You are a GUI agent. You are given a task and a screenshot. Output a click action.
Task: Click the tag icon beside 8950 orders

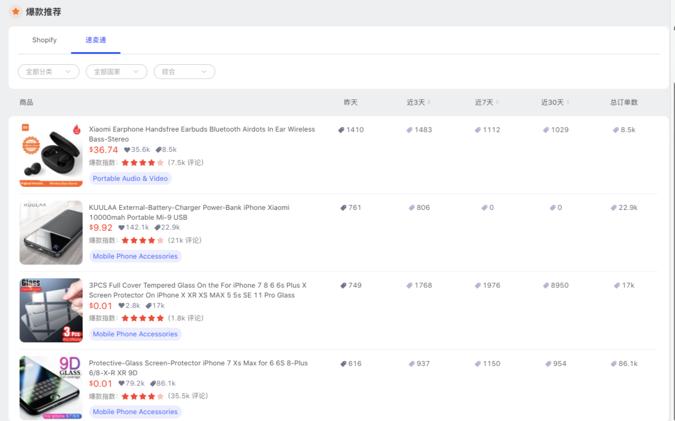tap(546, 286)
